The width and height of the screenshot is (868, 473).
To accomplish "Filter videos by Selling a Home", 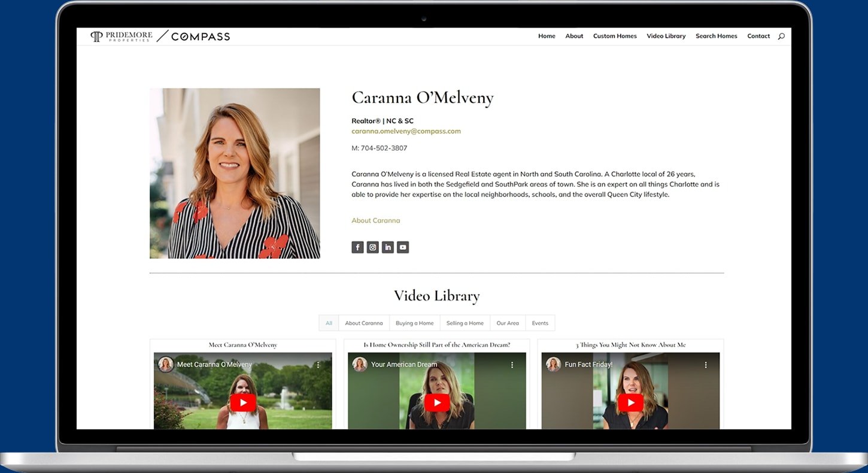I will pyautogui.click(x=465, y=323).
